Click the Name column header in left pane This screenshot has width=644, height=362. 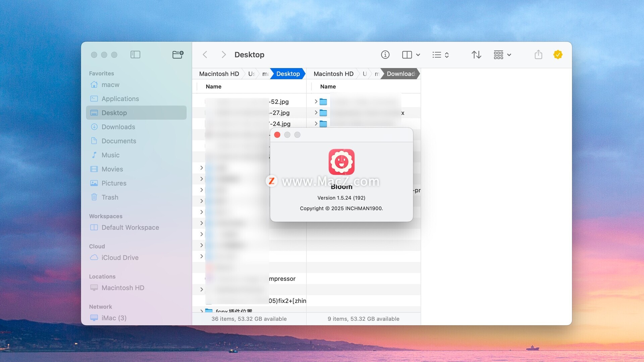click(214, 86)
